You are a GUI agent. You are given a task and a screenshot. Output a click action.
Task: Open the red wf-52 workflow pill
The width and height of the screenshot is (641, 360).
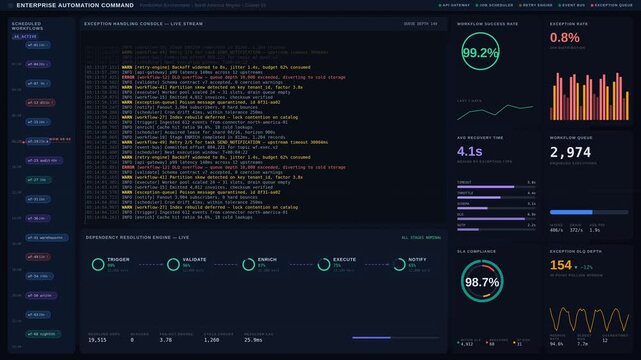[x=40, y=103]
